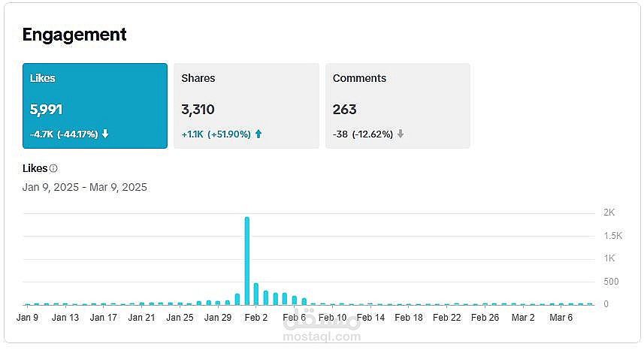This screenshot has width=644, height=350.
Task: Click the Engagement heading
Action: [x=74, y=35]
